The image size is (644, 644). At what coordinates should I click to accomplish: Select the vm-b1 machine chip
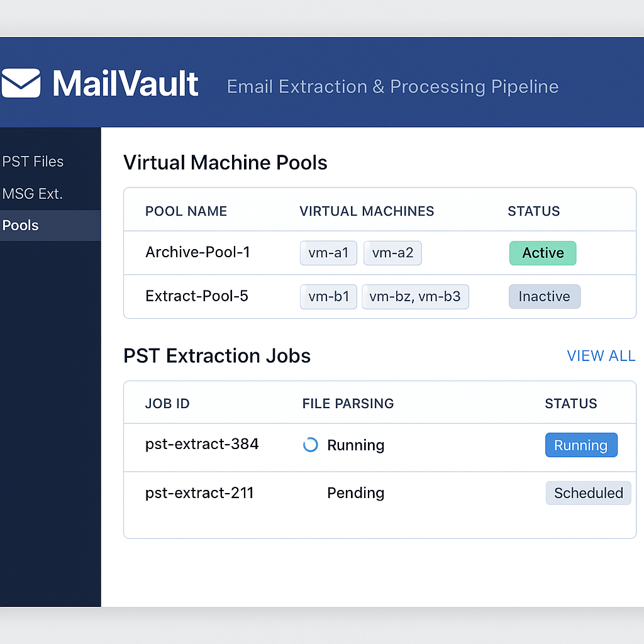click(x=328, y=296)
